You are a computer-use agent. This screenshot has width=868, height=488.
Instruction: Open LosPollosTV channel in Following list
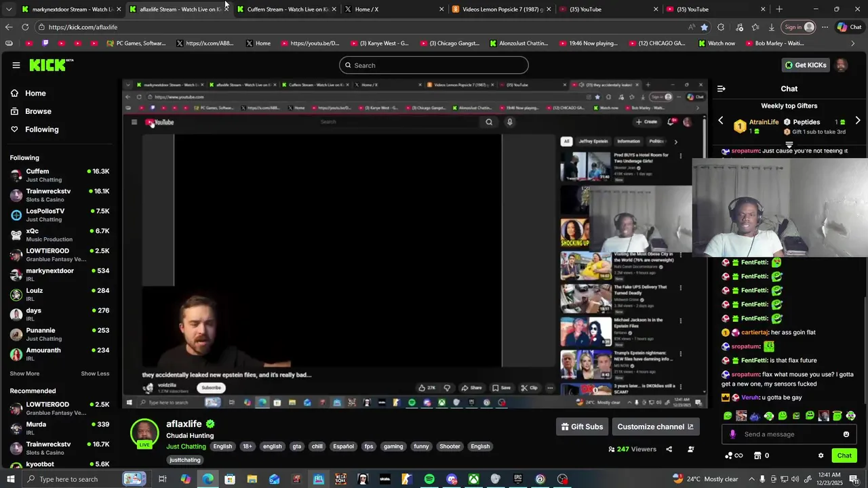[x=59, y=215]
